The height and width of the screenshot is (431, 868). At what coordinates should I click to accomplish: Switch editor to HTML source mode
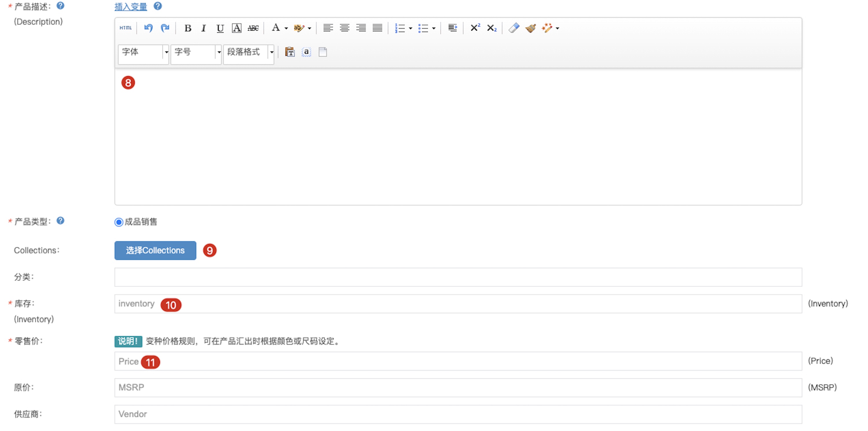(125, 28)
